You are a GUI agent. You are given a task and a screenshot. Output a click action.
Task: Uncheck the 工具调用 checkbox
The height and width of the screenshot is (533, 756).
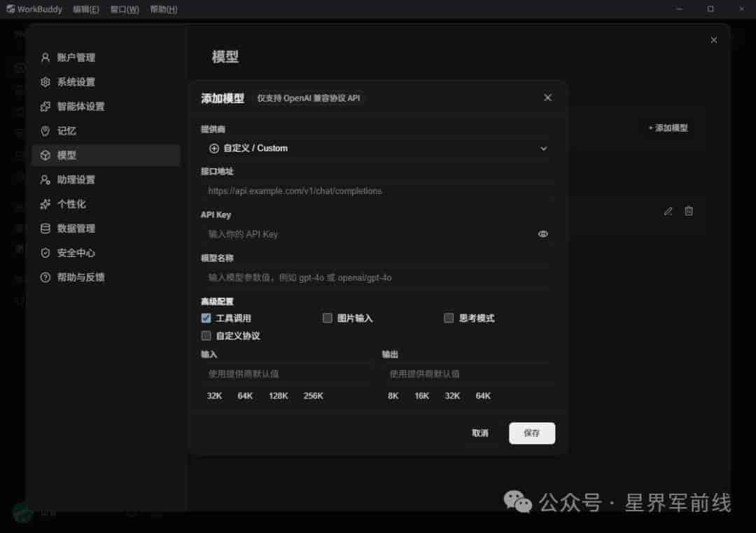point(206,318)
